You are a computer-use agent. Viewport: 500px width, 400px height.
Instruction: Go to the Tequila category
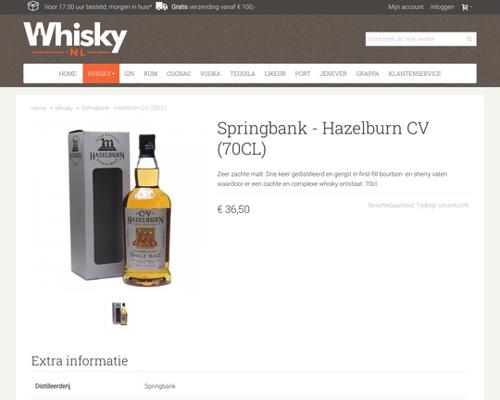click(x=243, y=74)
